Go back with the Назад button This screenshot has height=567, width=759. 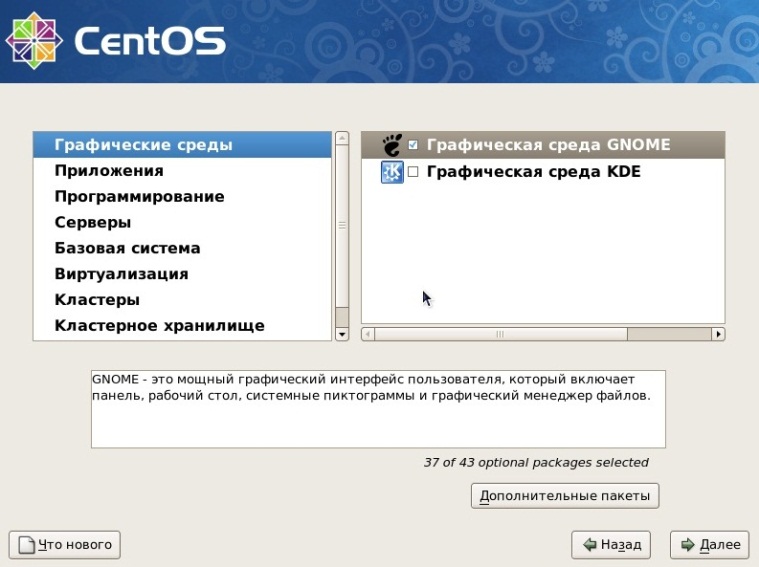click(611, 545)
